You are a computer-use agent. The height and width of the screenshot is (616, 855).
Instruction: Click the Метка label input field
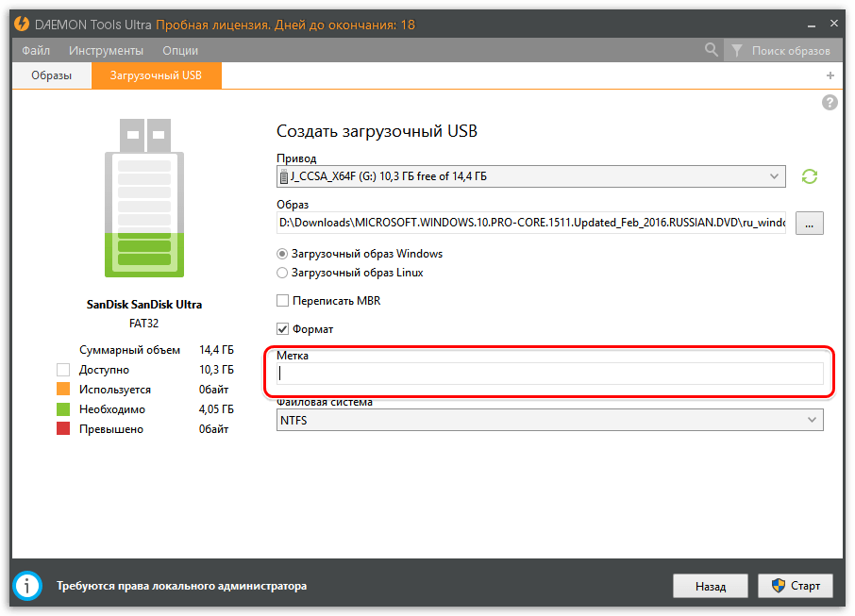549,373
